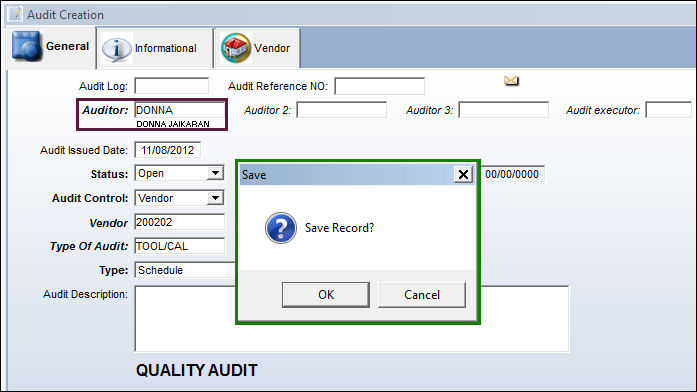Click the Audit Creation window title icon

tap(15, 14)
